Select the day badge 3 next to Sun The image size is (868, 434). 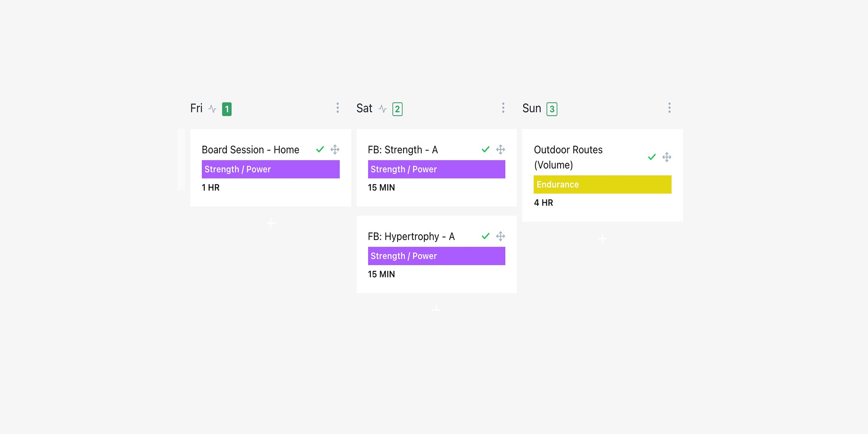[x=552, y=109]
